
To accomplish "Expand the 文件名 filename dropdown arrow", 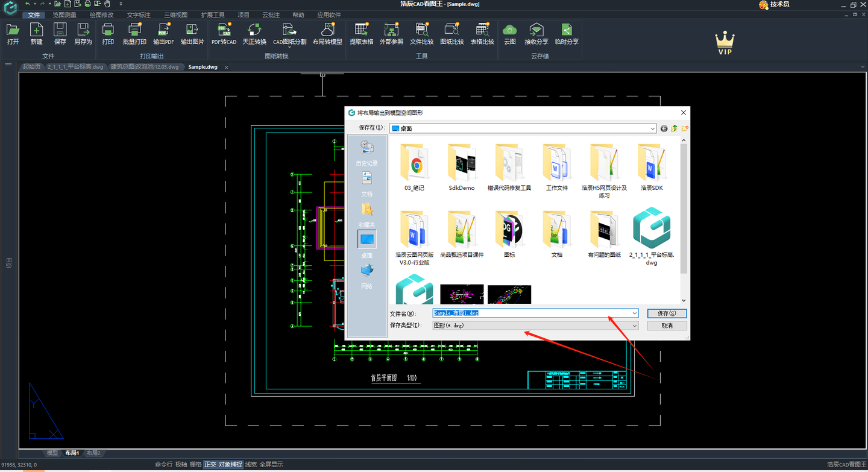I will [635, 313].
